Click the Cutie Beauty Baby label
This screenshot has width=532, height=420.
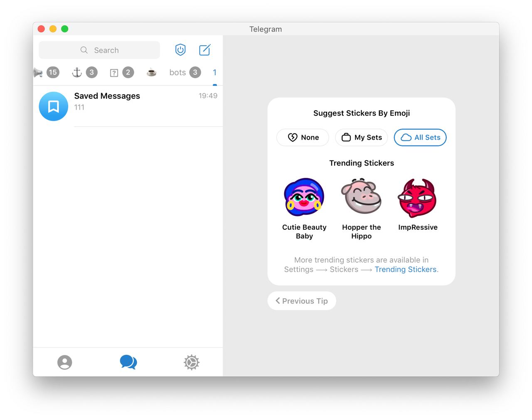click(x=304, y=231)
